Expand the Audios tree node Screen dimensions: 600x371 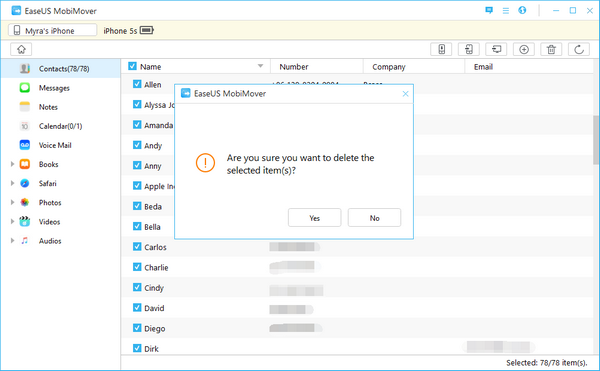coord(12,241)
